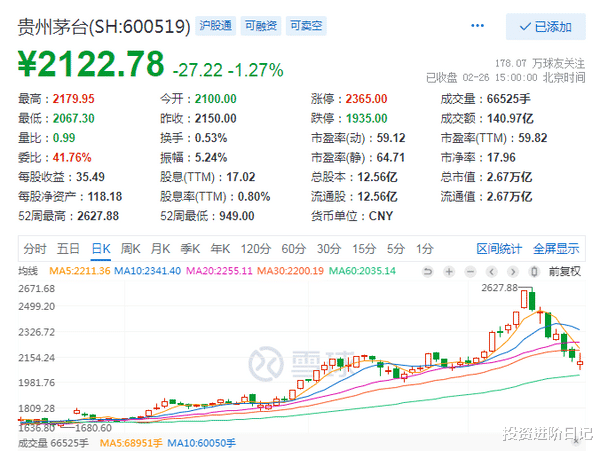This screenshot has height=451, width=600.
Task: Switch to the 分时 chart tab
Action: 35,249
